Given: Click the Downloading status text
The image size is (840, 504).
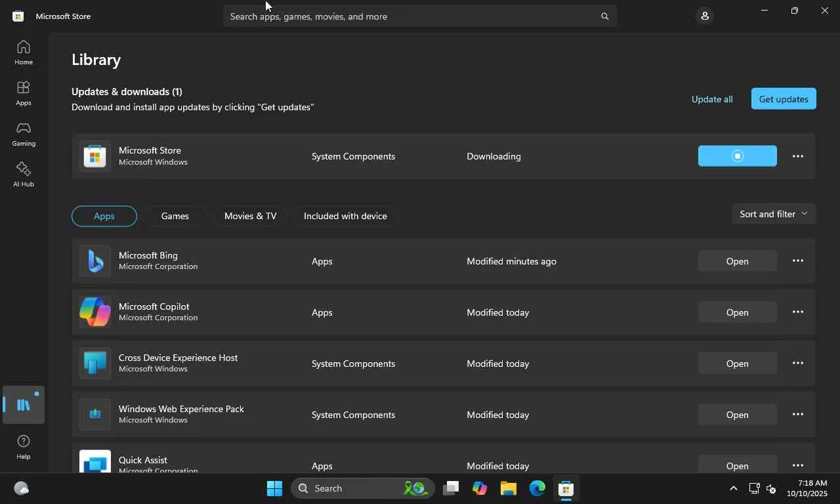Looking at the screenshot, I should tap(493, 156).
